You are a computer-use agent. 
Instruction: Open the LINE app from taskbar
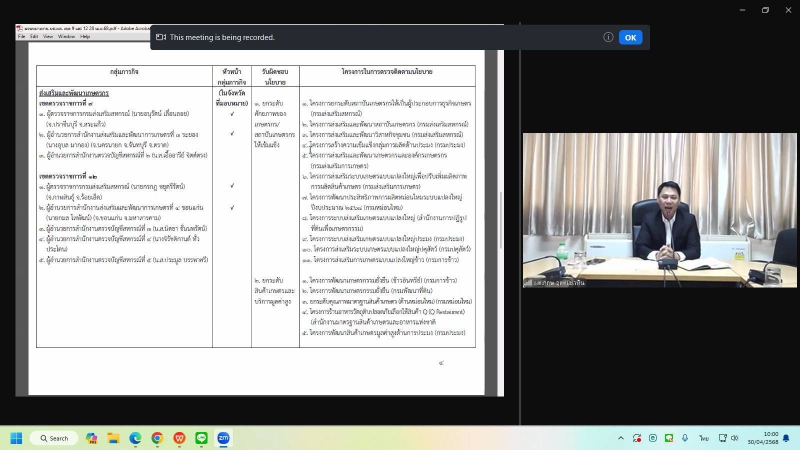tap(201, 438)
